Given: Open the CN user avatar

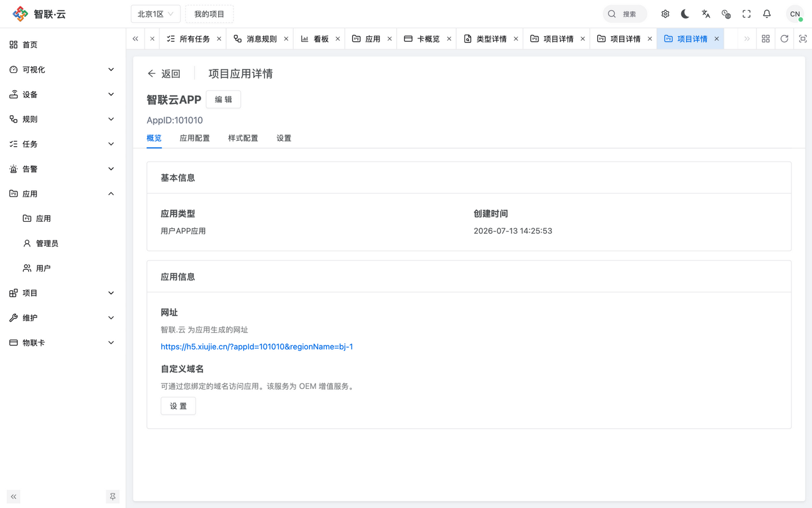Looking at the screenshot, I should point(795,14).
